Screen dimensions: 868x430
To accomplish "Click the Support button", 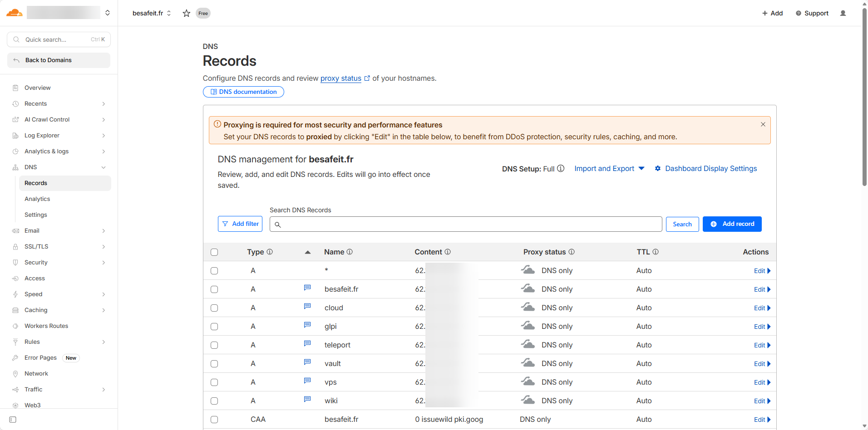I will coord(812,13).
